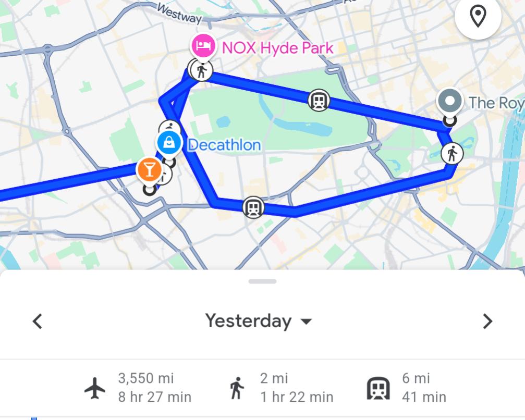Tap the walking icon just below NOX Hyde Park
525x420 pixels.
click(x=202, y=70)
